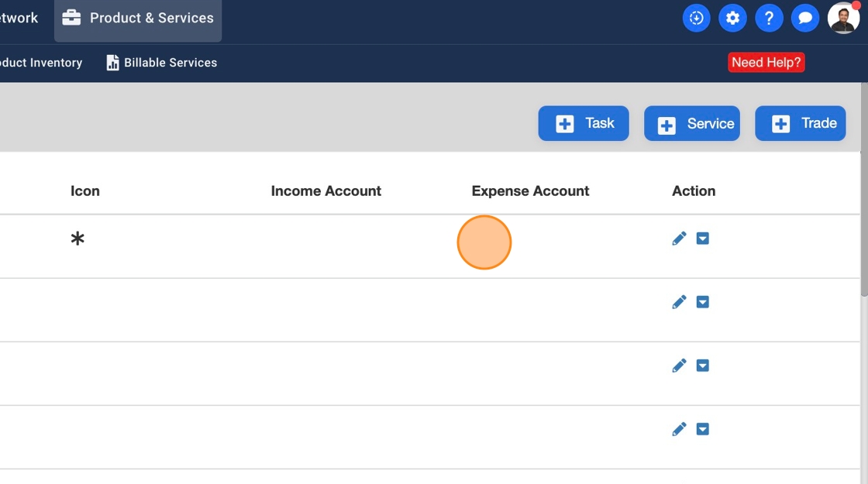868x484 pixels.
Task: Edit first row with pencil icon
Action: pos(679,239)
